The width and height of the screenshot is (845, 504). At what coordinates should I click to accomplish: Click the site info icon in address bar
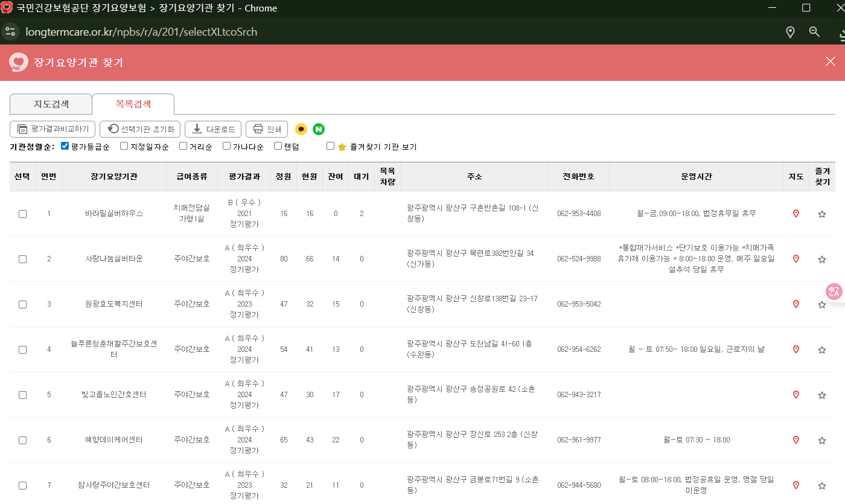[x=10, y=31]
